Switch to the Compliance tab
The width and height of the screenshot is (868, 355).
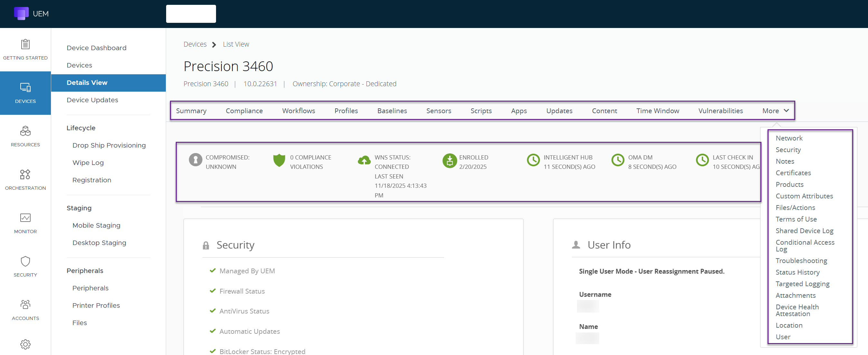pos(244,111)
